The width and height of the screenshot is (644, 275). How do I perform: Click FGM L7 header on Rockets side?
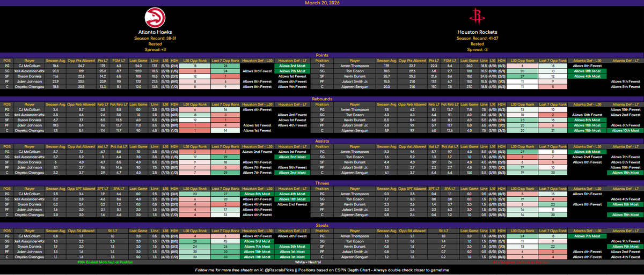(449, 60)
